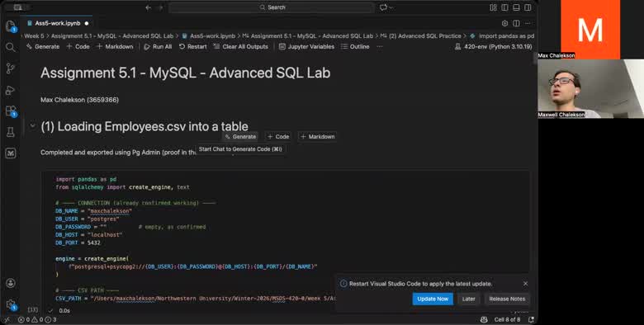The height and width of the screenshot is (325, 644).
Task: Click the DB_NAME line in code cell
Action: [x=93, y=211]
